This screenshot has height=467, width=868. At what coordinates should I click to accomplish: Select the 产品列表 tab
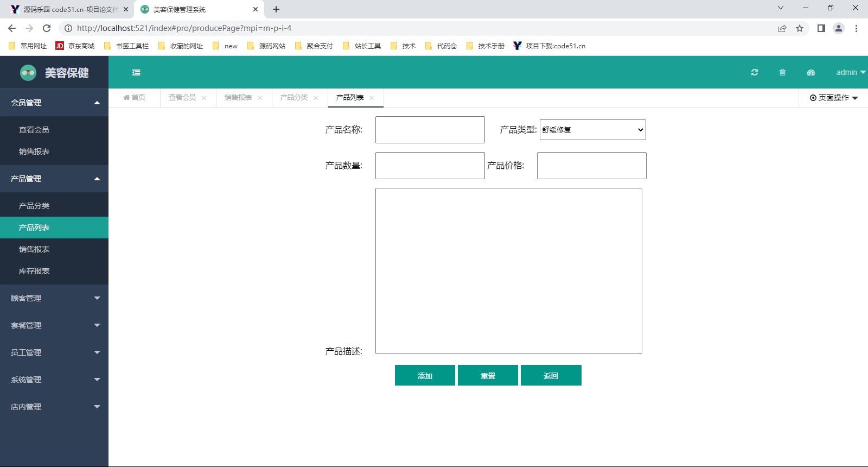[350, 98]
